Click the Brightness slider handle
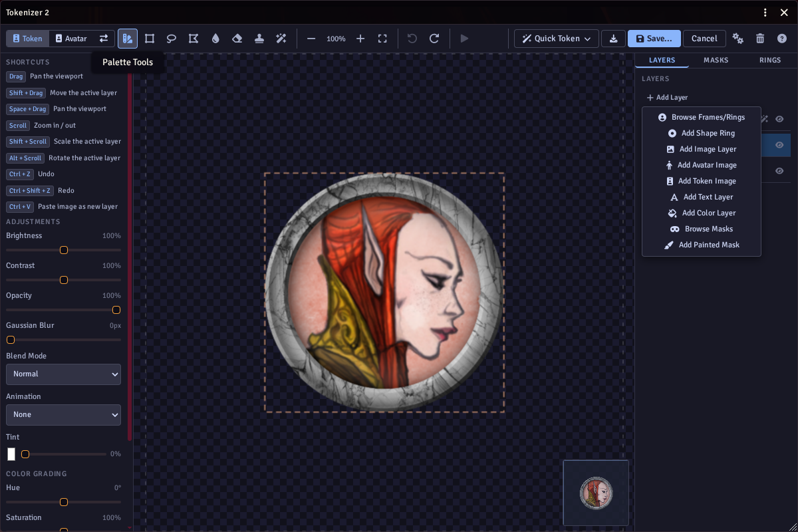 64,250
